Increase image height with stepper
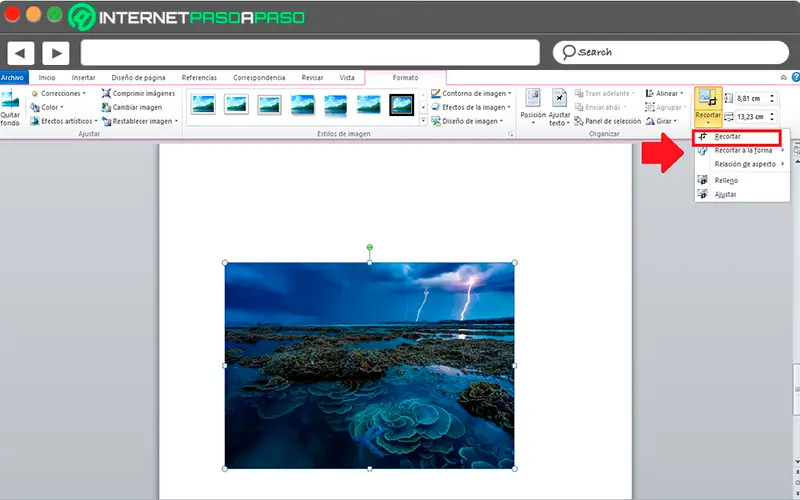 tap(772, 95)
